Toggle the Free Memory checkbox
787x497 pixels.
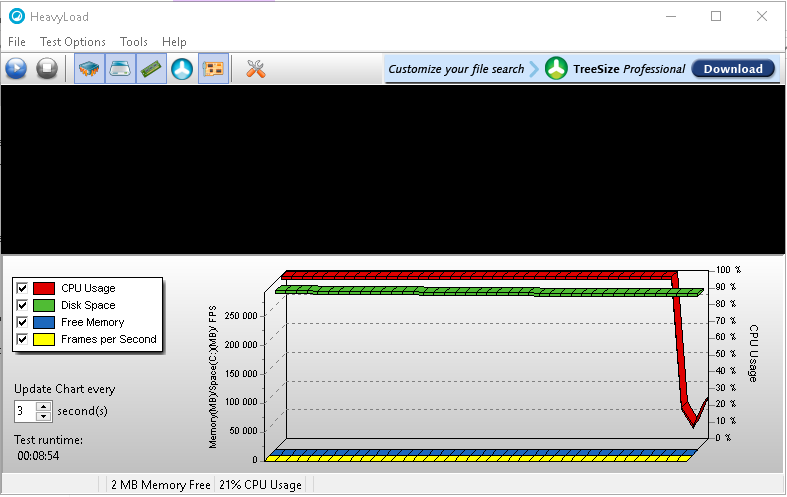tap(22, 323)
